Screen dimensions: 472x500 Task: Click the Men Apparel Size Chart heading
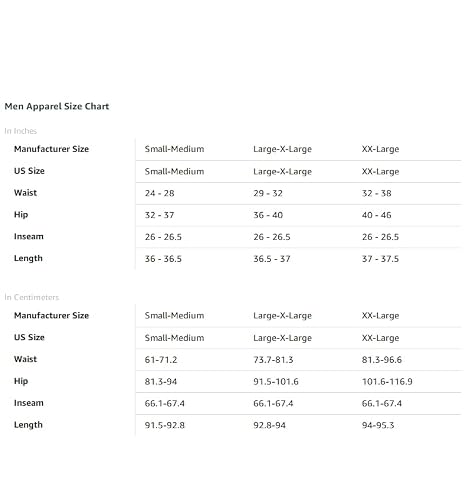point(57,106)
